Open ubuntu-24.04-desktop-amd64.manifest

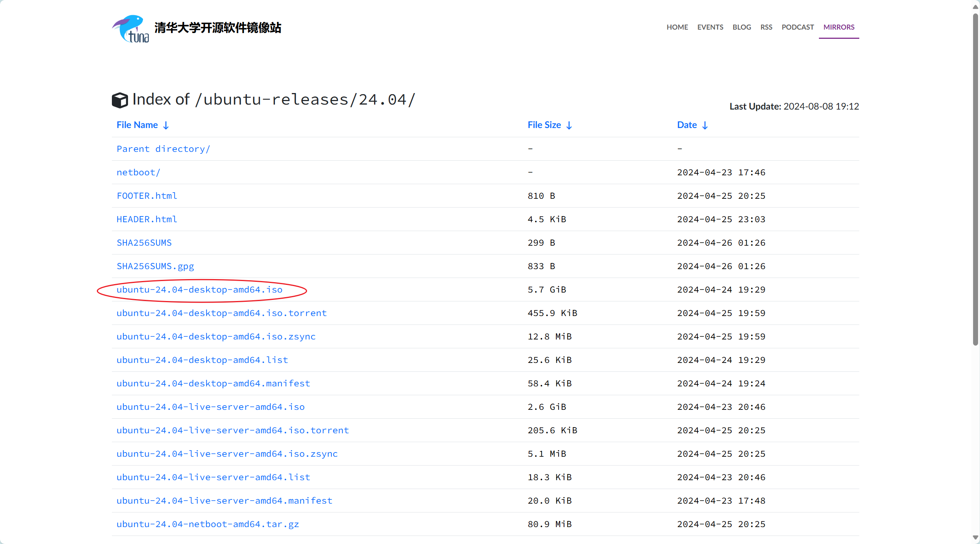[x=213, y=383]
